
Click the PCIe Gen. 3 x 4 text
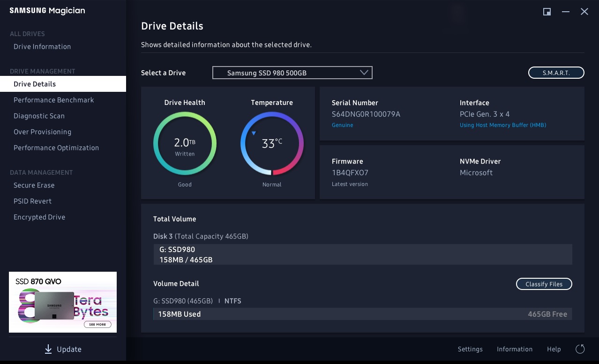point(485,114)
